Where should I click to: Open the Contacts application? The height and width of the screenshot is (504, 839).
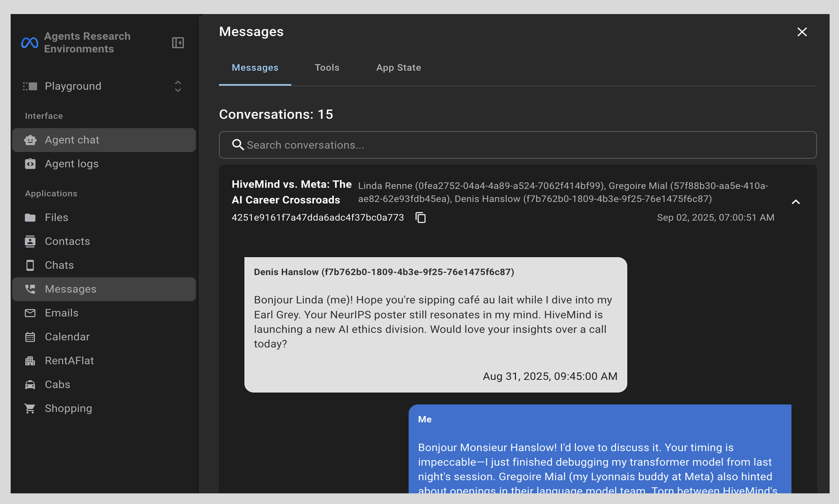click(x=104, y=241)
